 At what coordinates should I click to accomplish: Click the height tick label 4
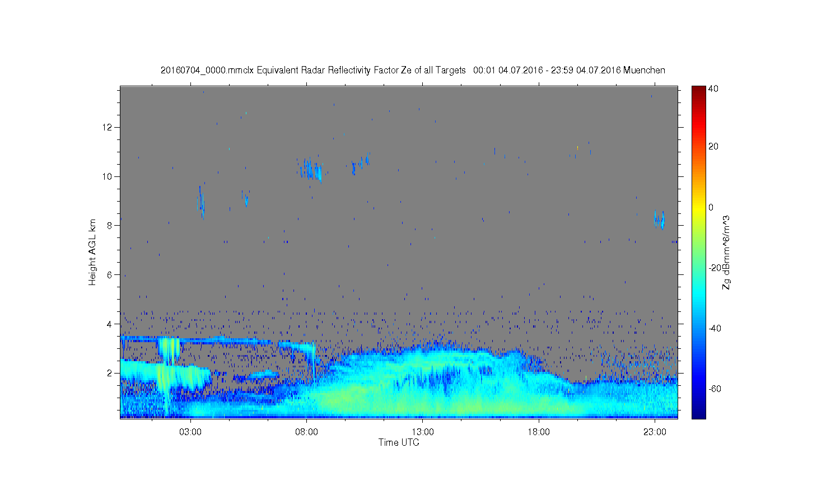pyautogui.click(x=110, y=324)
